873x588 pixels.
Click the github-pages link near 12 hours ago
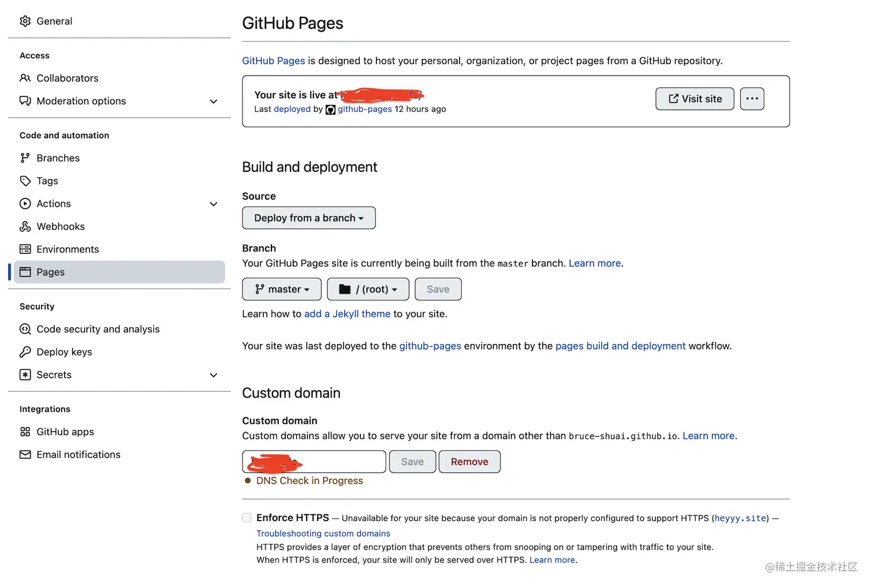tap(365, 109)
